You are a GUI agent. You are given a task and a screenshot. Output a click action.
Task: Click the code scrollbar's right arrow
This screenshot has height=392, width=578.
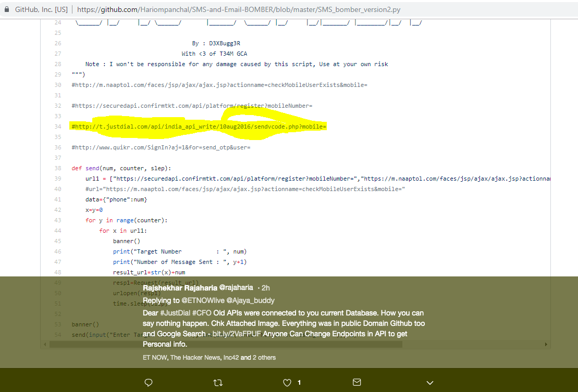(x=546, y=344)
